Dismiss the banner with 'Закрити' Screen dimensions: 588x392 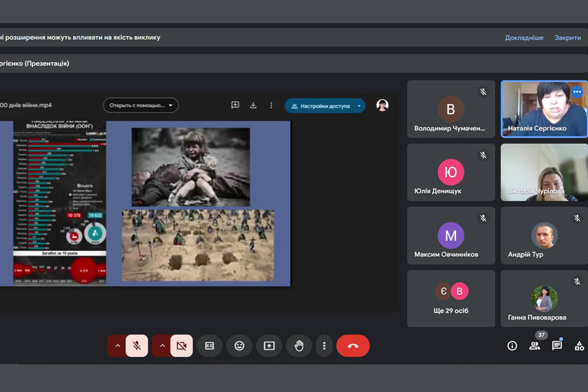(568, 38)
